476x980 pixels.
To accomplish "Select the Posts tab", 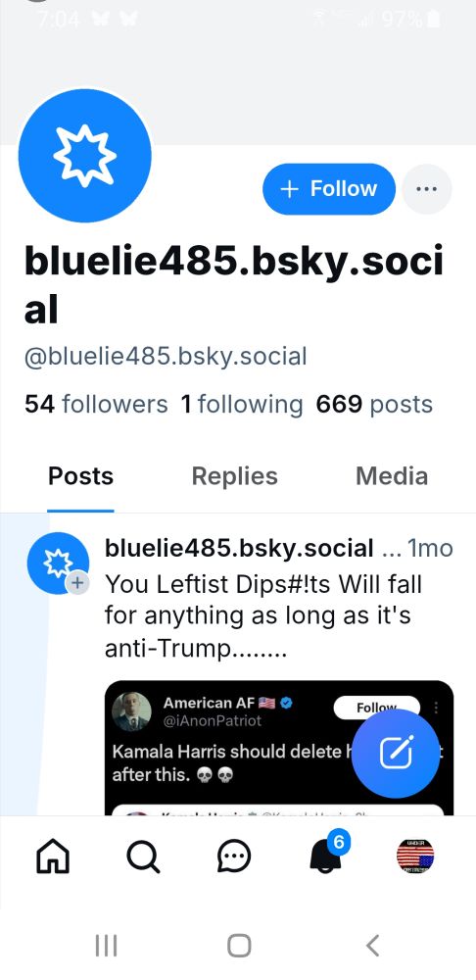I will pyautogui.click(x=80, y=476).
